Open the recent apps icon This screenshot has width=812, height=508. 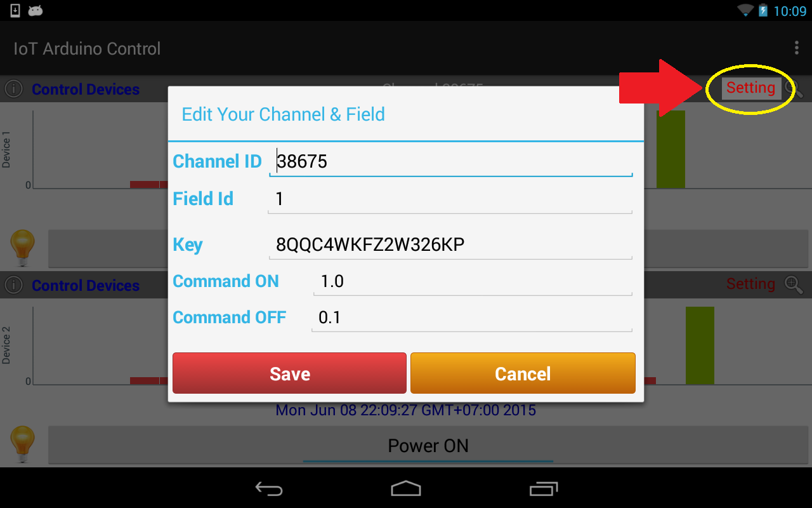click(543, 488)
